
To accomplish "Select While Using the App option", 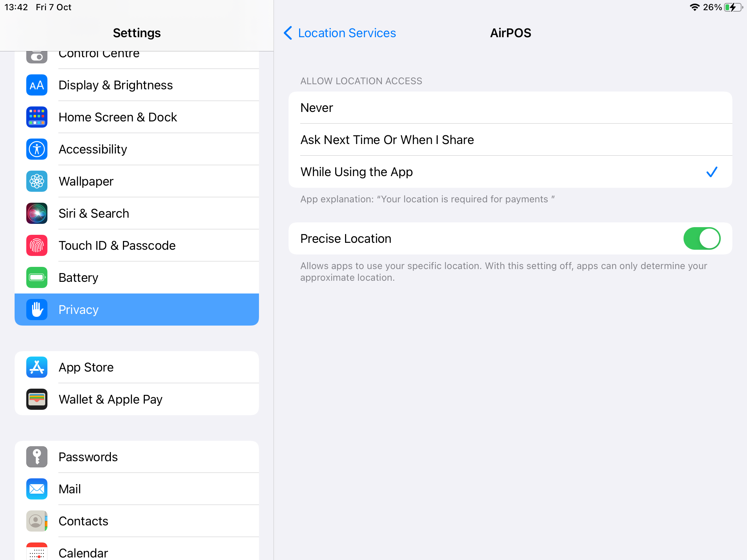I will point(510,172).
